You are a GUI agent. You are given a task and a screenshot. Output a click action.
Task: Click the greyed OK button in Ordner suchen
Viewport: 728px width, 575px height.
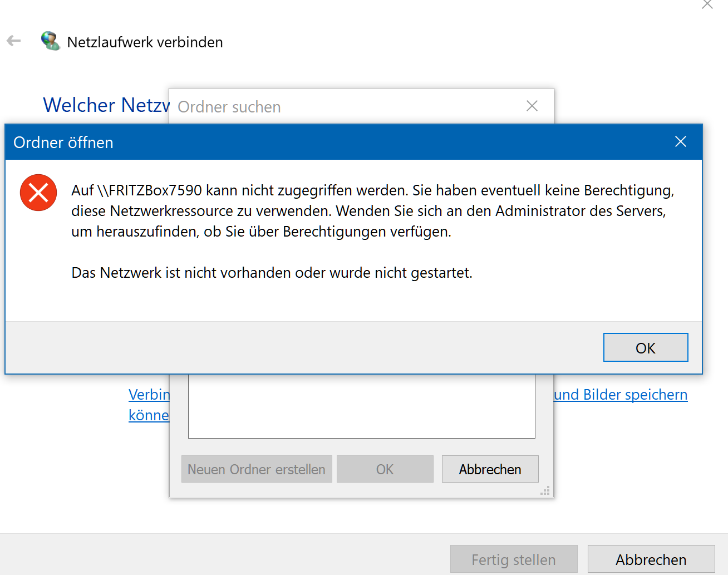[385, 469]
